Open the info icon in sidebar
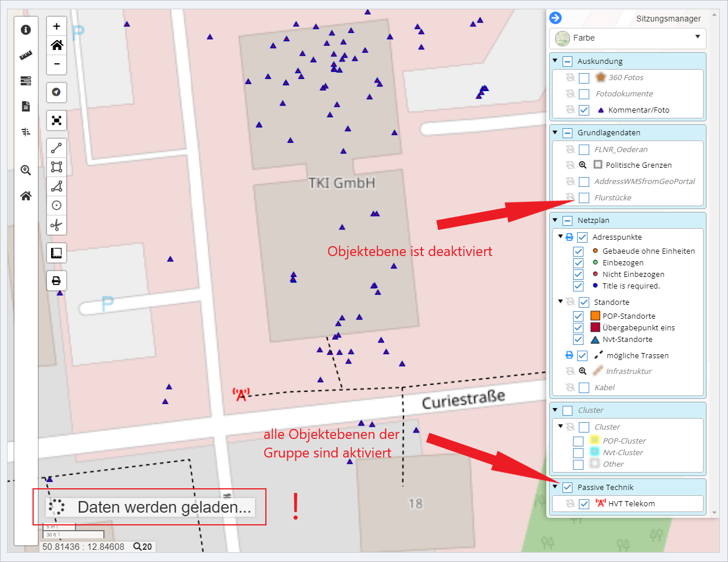This screenshot has width=728, height=562. [26, 30]
